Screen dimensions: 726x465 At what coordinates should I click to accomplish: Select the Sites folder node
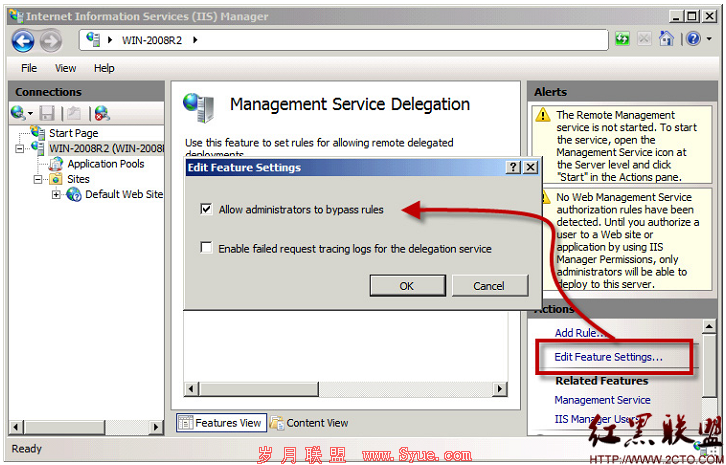point(78,179)
